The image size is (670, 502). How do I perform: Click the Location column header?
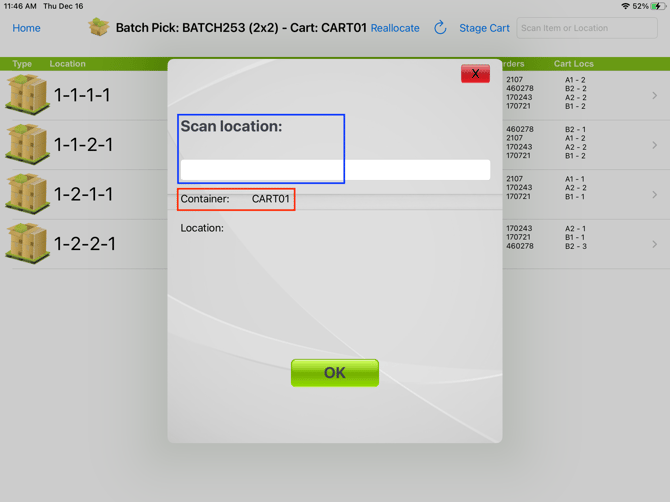[x=68, y=64]
